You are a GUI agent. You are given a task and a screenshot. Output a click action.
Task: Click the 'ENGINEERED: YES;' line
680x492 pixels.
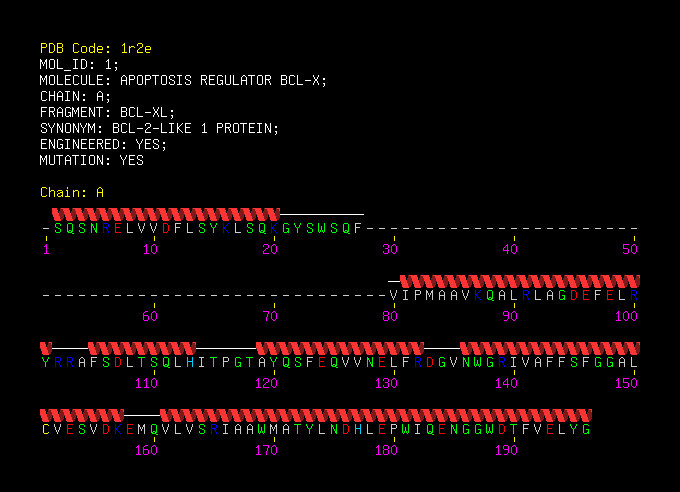tap(103, 144)
